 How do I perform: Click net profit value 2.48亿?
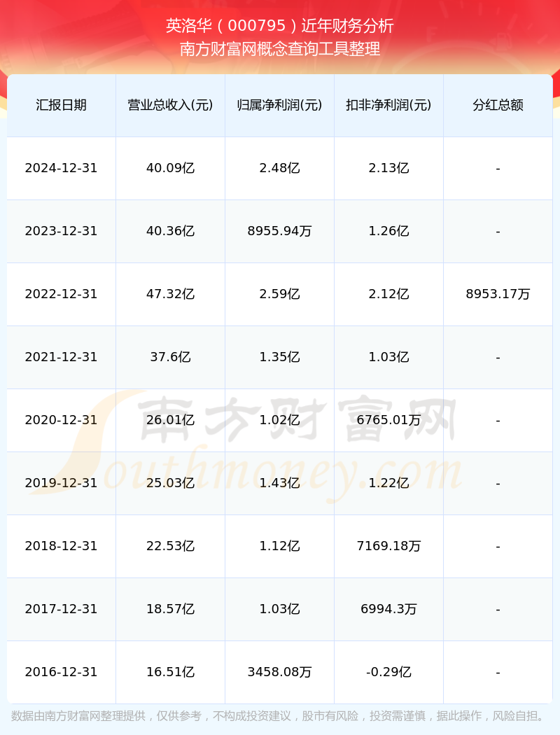point(280,168)
